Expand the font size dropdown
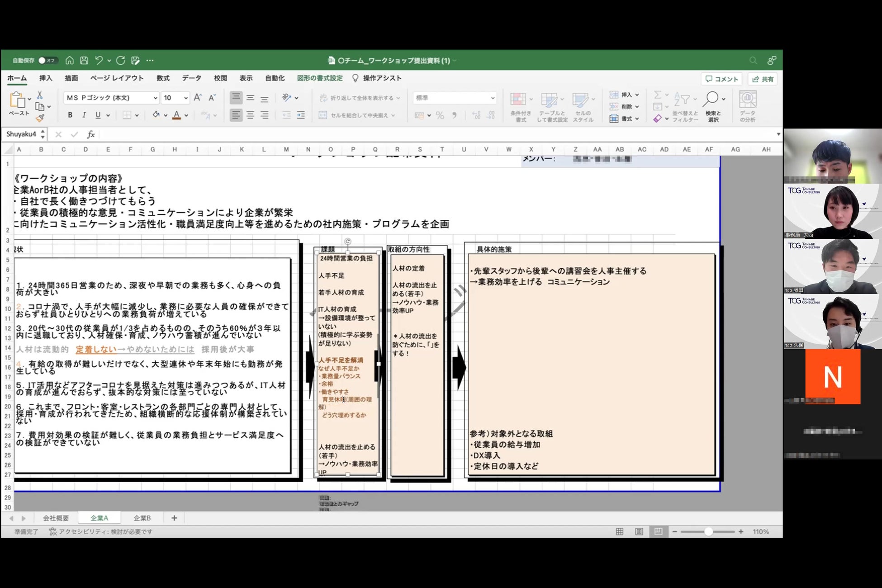 tap(185, 98)
